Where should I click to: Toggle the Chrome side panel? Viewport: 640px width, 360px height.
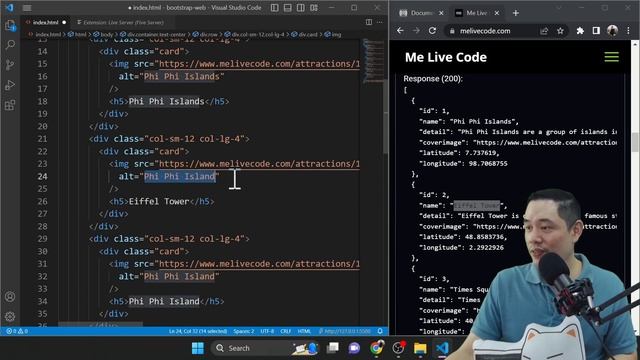click(x=596, y=31)
